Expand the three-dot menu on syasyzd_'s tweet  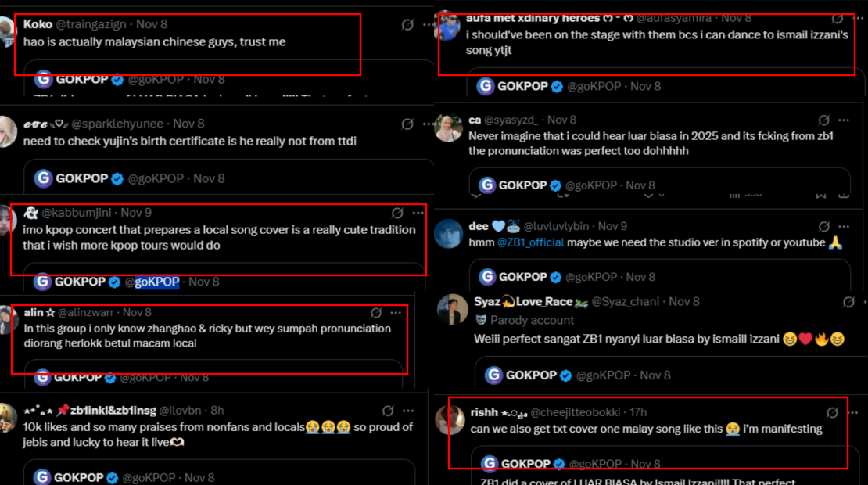(x=844, y=120)
